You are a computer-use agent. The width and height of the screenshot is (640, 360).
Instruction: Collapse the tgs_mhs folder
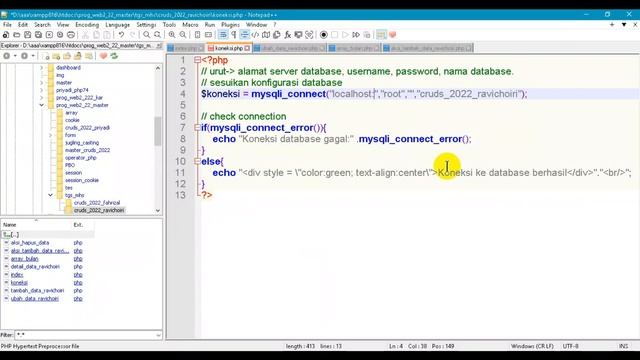pyautogui.click(x=50, y=195)
